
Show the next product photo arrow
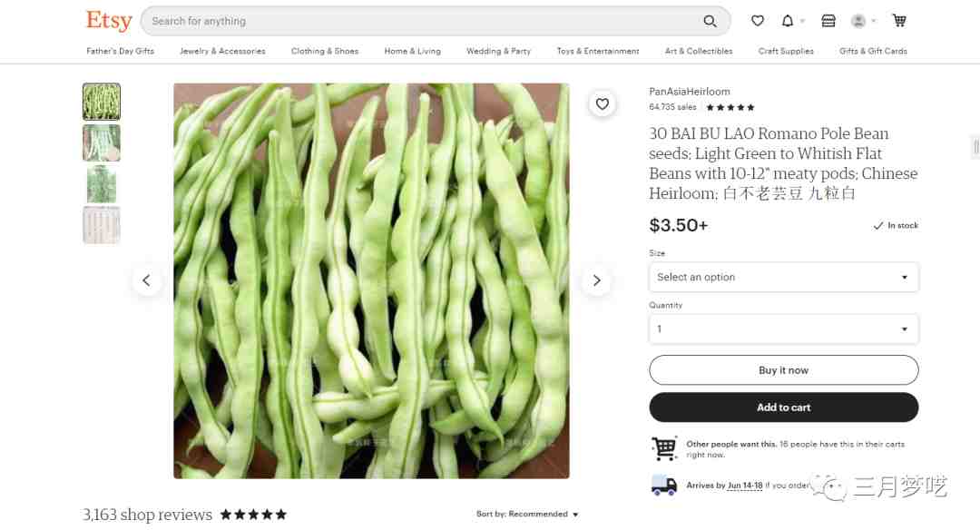point(597,280)
